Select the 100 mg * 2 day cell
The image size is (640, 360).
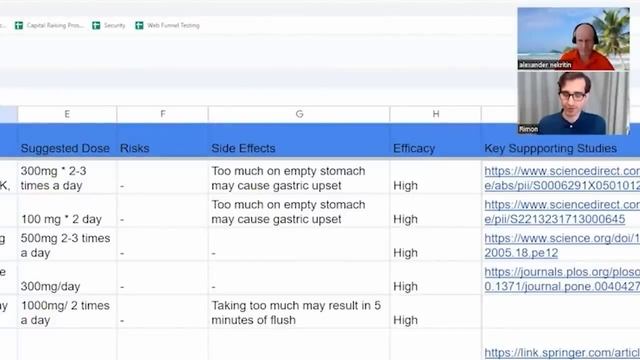(x=67, y=211)
